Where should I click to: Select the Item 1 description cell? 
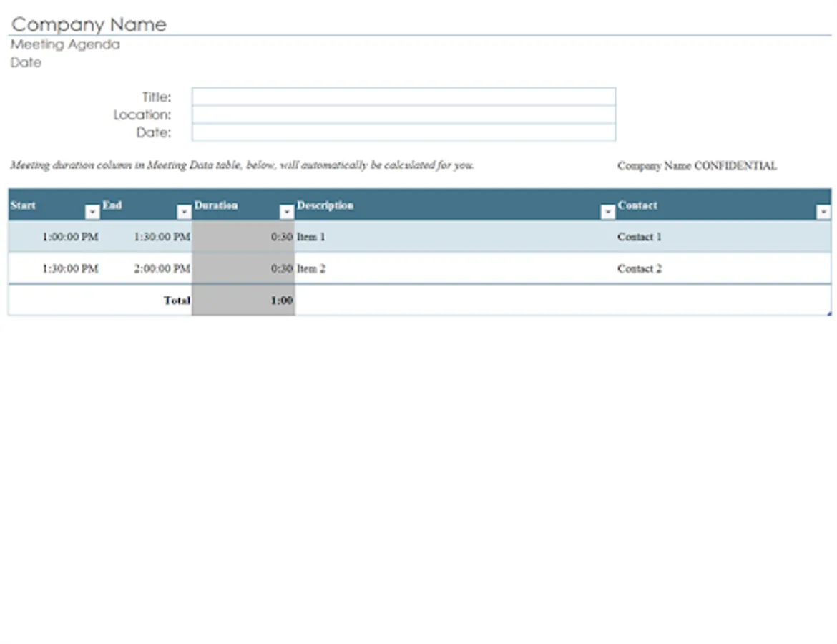[455, 237]
